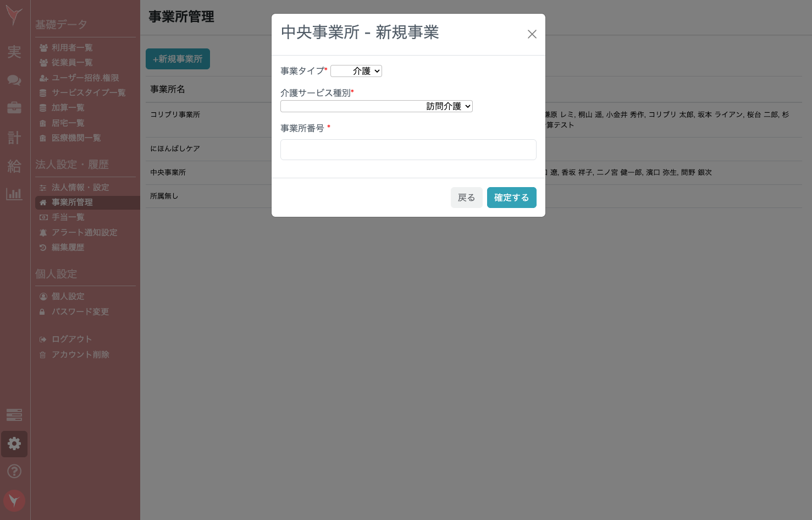
Task: Open the bar chart statistics icon
Action: [x=14, y=194]
